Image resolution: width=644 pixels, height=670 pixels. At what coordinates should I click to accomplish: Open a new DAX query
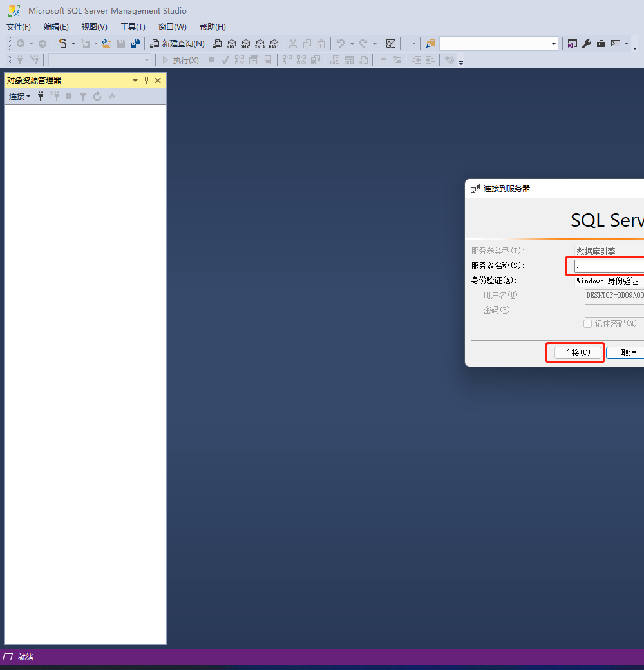click(x=274, y=43)
